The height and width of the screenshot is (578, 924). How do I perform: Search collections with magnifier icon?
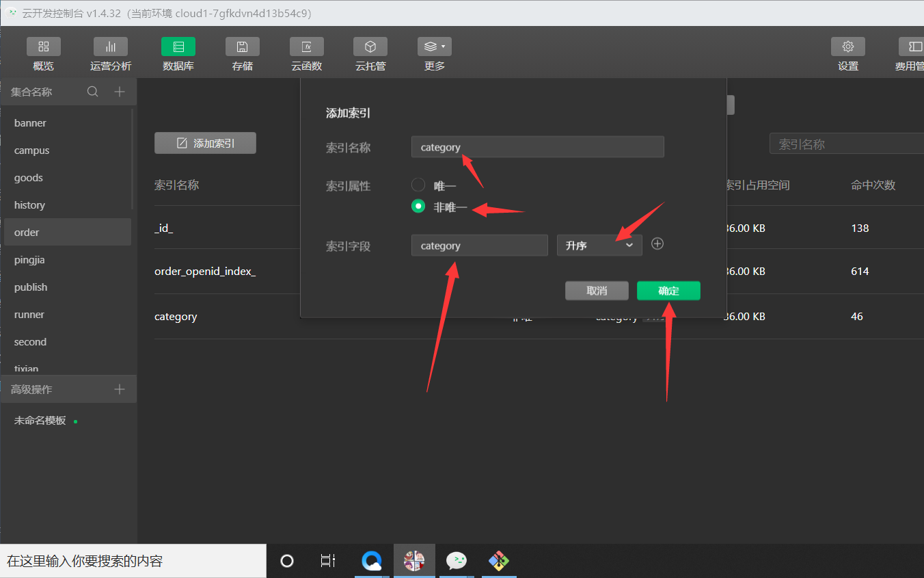point(93,92)
